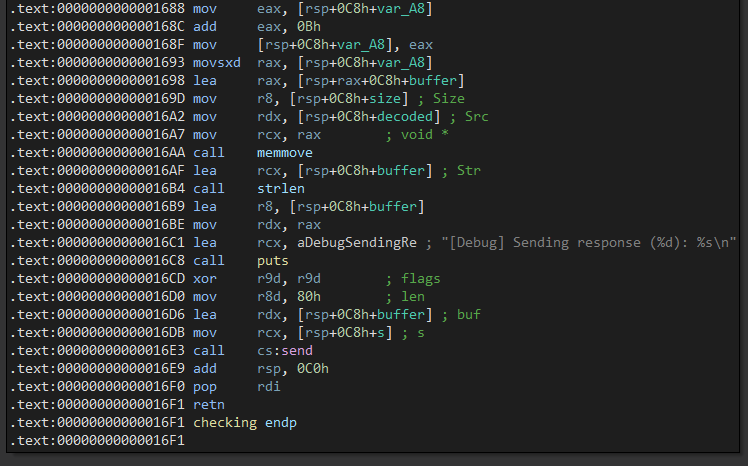The height and width of the screenshot is (466, 748).
Task: Click the '; s' comment
Action: (x=413, y=332)
